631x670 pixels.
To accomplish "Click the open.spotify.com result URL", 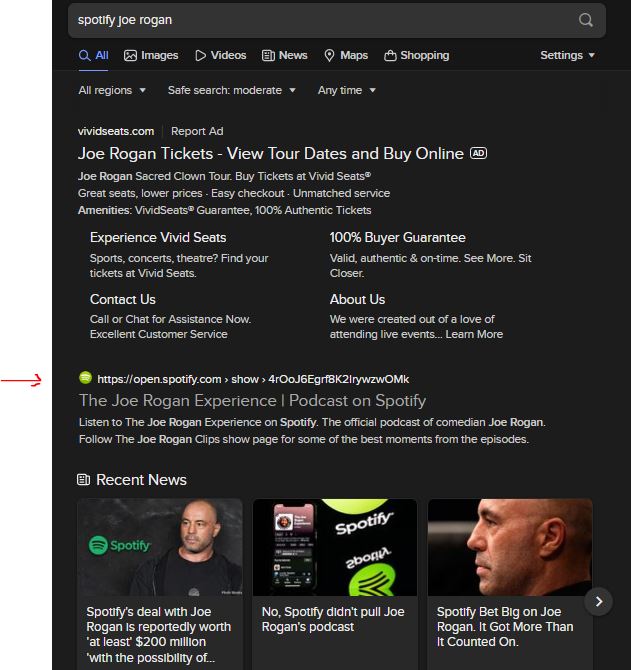I will (x=253, y=379).
